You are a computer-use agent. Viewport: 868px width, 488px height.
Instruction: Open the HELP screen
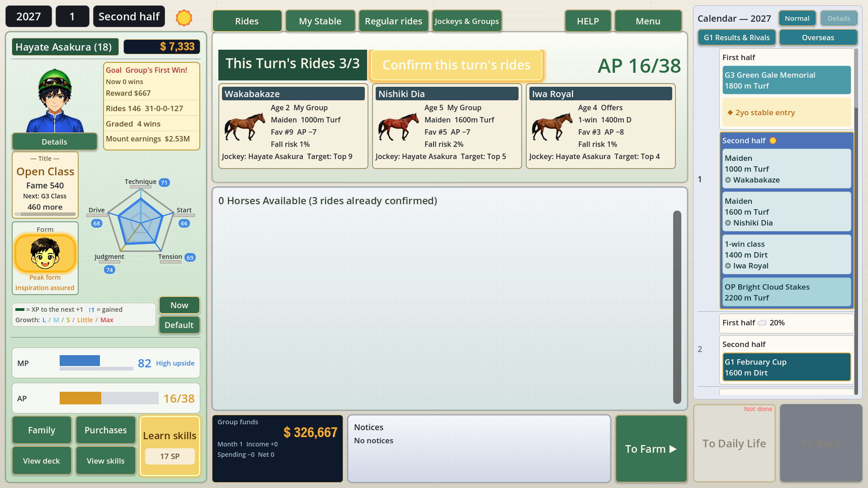point(588,21)
